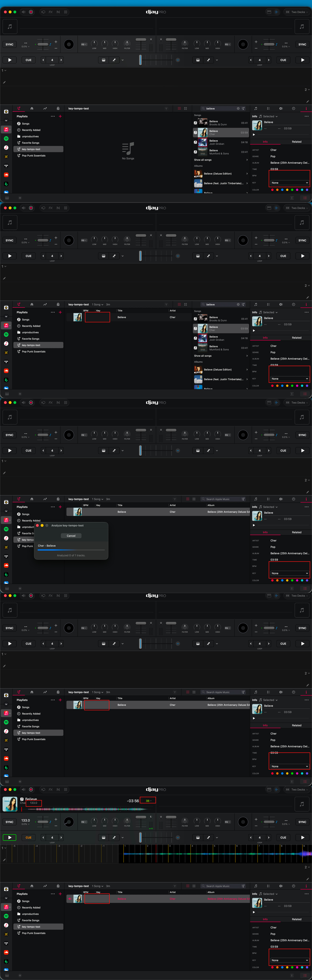Viewport: 312px width, 980px height.
Task: Toggle left deck SYNC in topmost window
Action: [x=10, y=44]
